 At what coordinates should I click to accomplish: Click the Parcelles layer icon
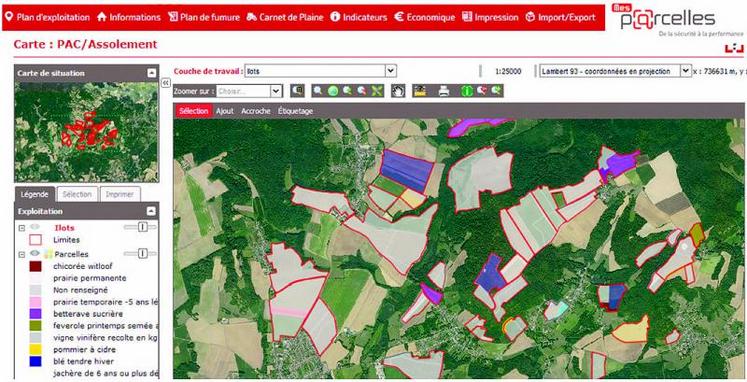click(x=48, y=254)
